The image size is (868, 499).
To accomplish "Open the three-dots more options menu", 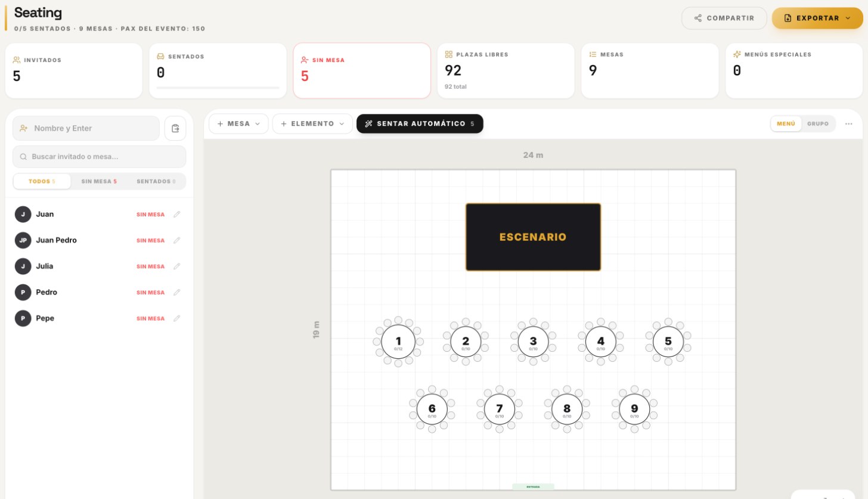I will 849,124.
